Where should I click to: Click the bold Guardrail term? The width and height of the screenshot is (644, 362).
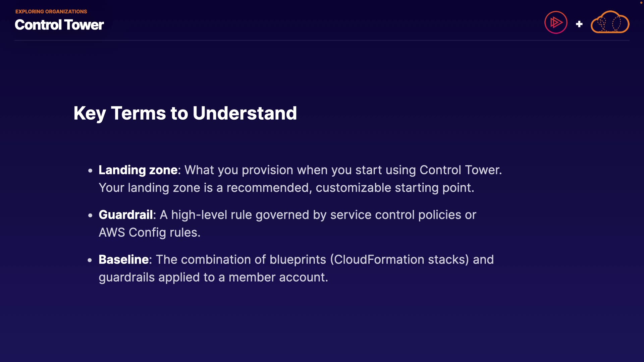coord(126,215)
